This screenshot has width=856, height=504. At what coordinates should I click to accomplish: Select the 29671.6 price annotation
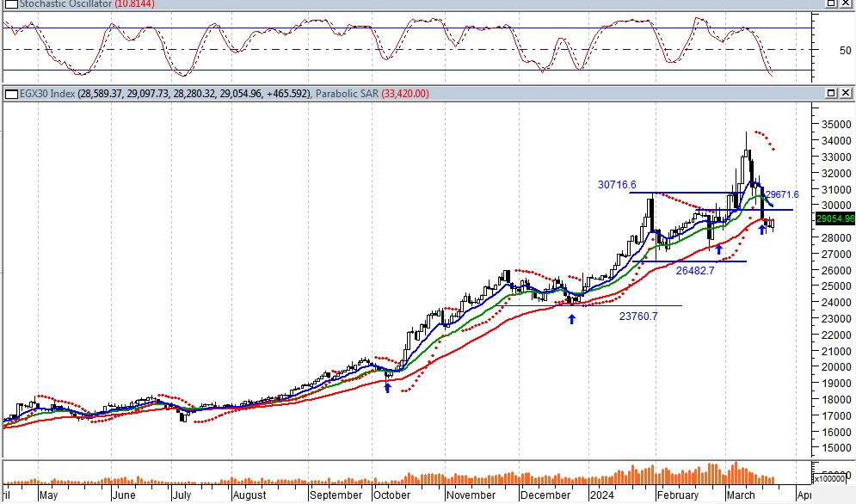coord(783,195)
